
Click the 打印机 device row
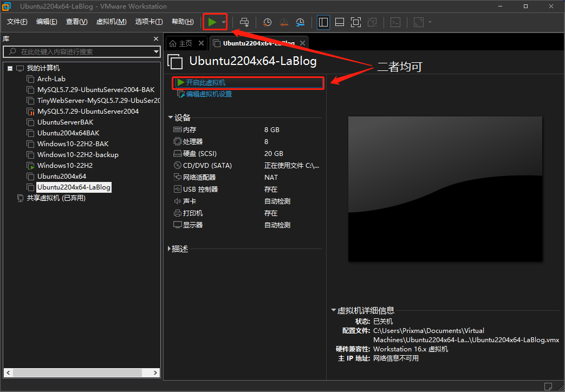point(246,213)
